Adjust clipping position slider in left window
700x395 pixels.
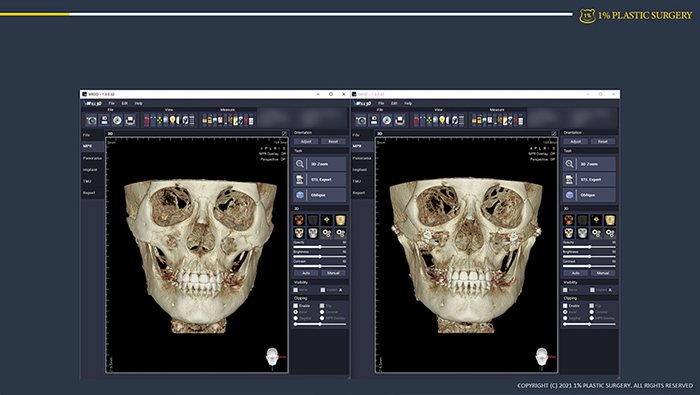320,324
